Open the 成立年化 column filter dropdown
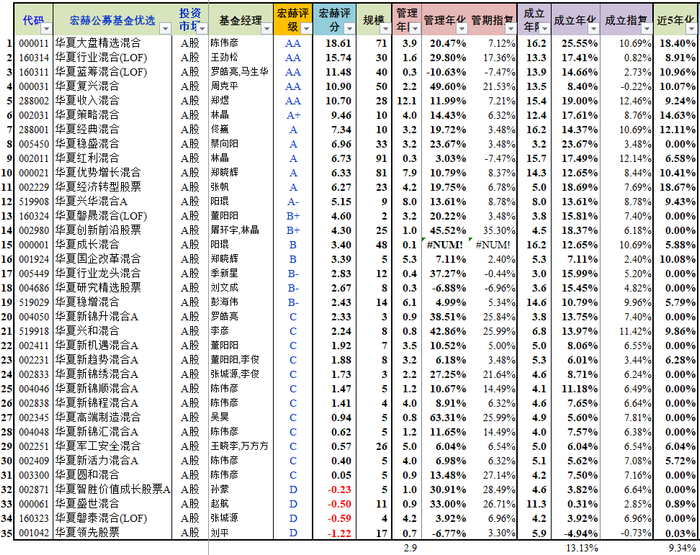Image resolution: width=700 pixels, height=555 pixels. point(593,29)
